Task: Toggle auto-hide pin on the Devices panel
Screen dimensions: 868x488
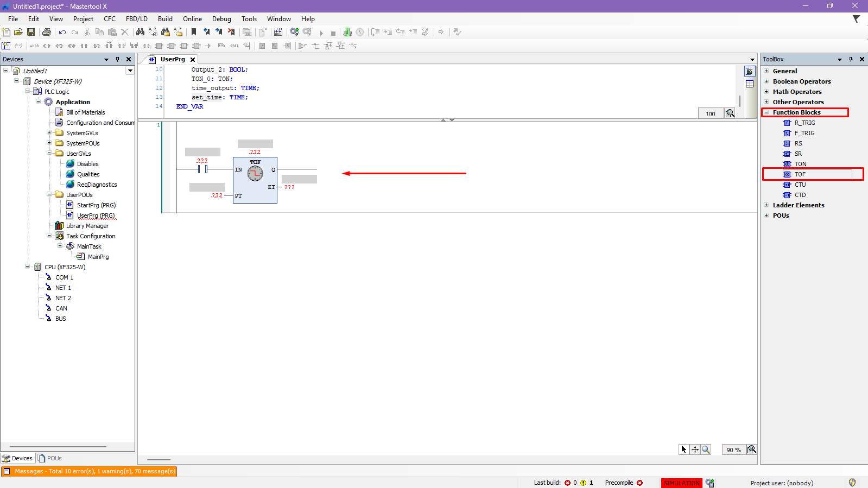Action: [x=117, y=59]
